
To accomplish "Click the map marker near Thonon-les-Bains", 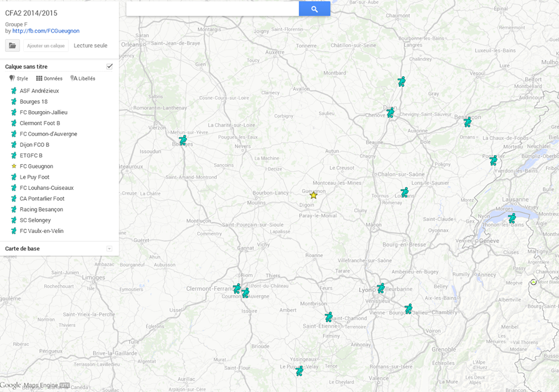I will click(512, 218).
